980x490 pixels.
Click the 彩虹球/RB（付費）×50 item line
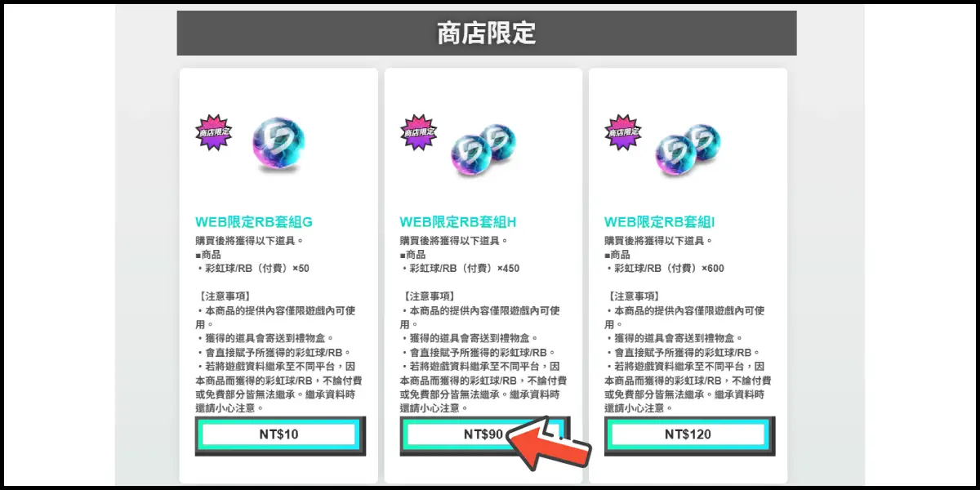click(x=253, y=268)
